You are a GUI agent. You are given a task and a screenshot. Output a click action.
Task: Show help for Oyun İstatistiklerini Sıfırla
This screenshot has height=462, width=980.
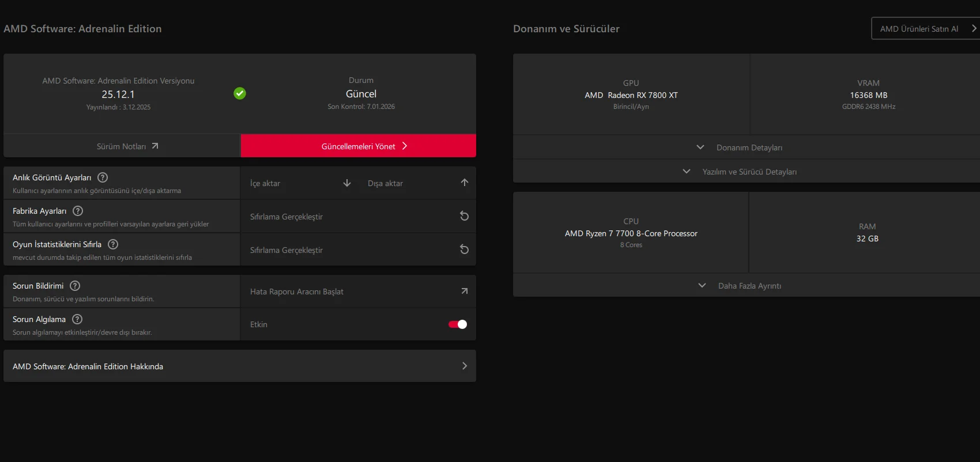(113, 244)
